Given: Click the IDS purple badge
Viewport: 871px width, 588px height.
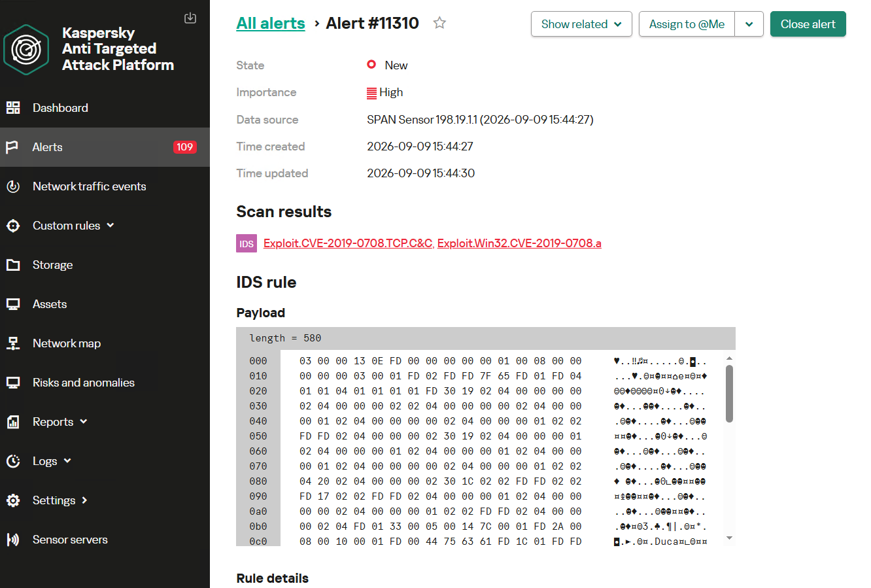Looking at the screenshot, I should pos(247,243).
